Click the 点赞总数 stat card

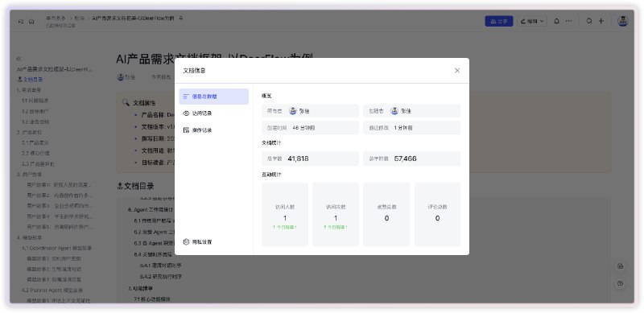pos(386,214)
